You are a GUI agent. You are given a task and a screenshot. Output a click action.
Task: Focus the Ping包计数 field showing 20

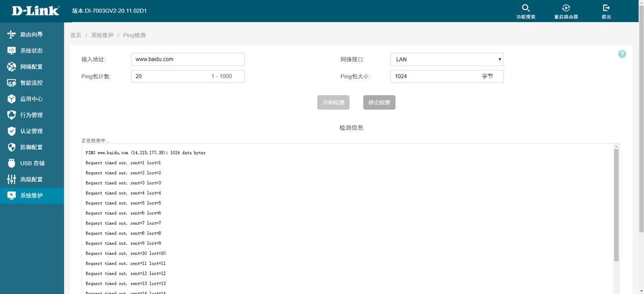[x=188, y=76]
